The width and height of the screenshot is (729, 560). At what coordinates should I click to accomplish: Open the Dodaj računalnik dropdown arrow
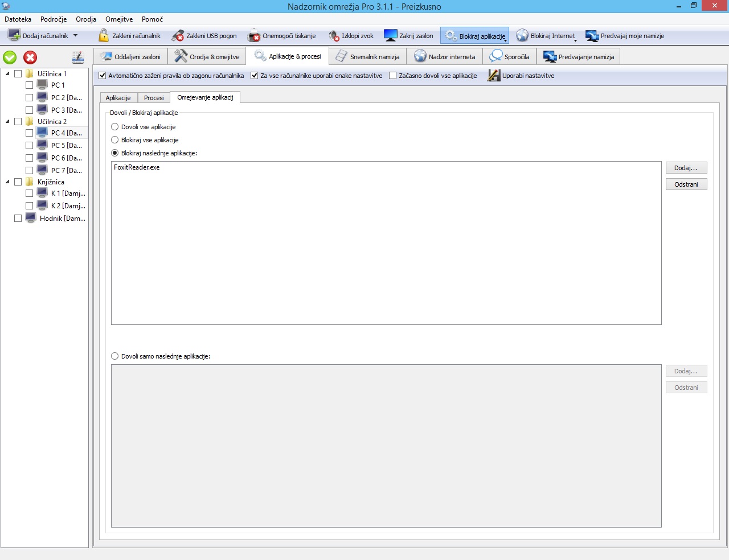click(x=75, y=36)
